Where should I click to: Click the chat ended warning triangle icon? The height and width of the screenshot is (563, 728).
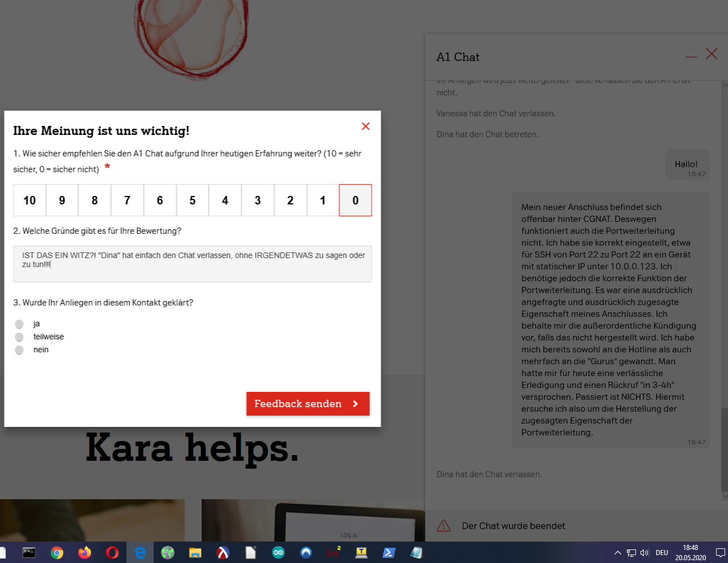tap(444, 526)
